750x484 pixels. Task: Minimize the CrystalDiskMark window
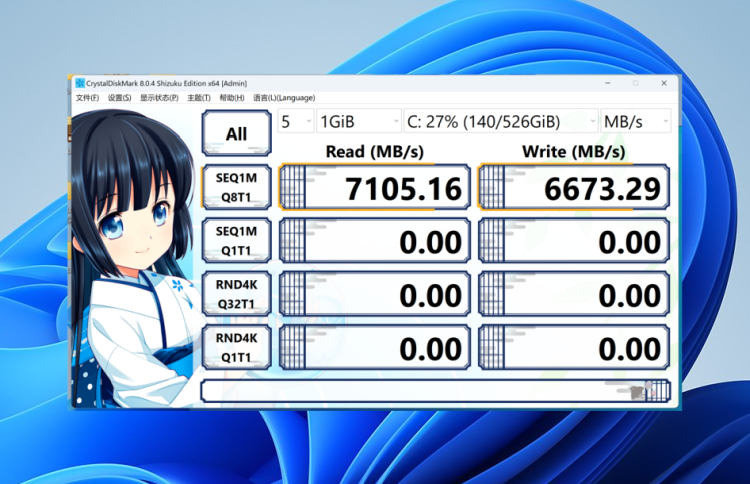[607, 83]
